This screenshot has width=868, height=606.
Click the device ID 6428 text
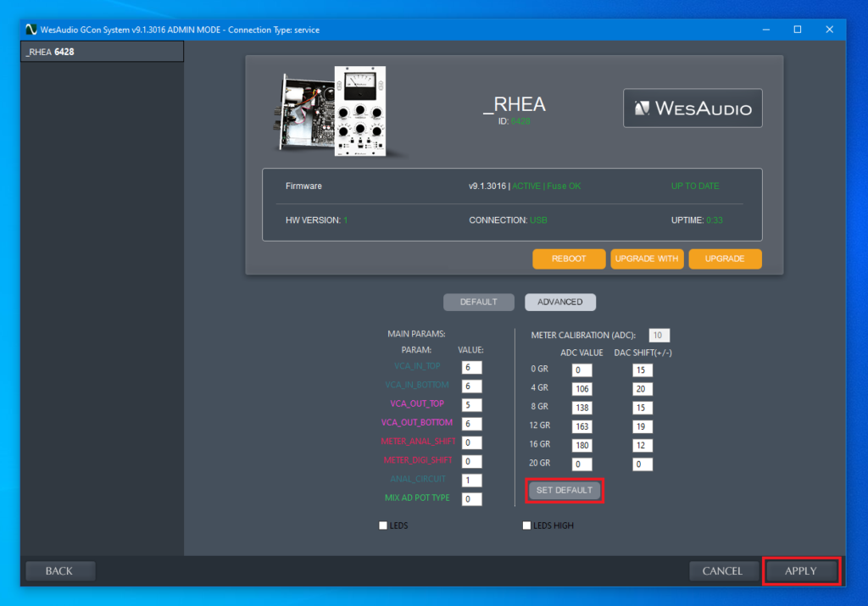[x=520, y=121]
